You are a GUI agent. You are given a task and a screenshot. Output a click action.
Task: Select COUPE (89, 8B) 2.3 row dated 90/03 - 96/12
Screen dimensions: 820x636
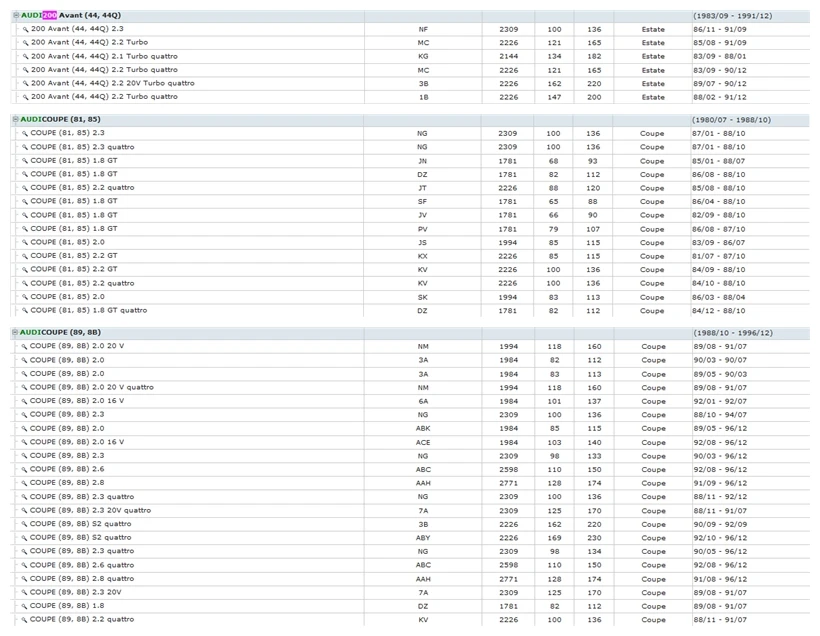tap(67, 456)
